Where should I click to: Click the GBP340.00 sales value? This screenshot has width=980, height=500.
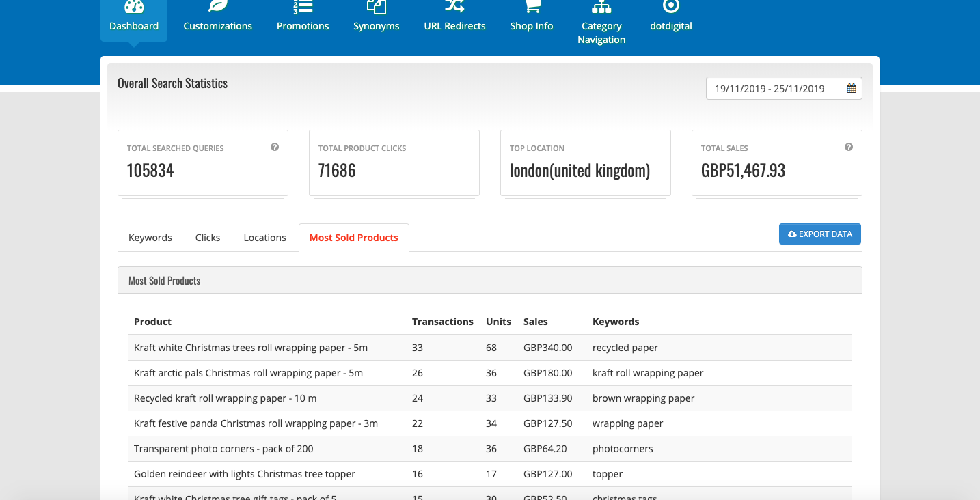[548, 348]
